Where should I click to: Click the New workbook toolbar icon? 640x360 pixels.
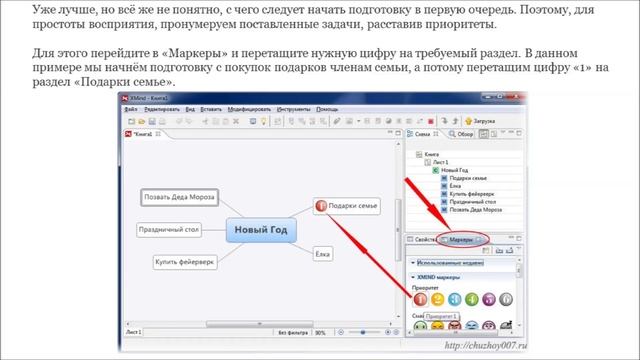[131, 121]
